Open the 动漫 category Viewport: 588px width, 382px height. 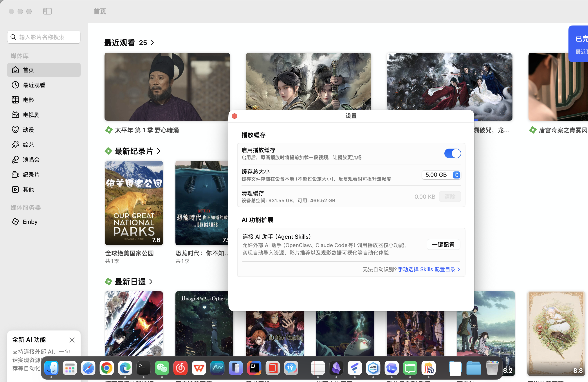click(44, 130)
